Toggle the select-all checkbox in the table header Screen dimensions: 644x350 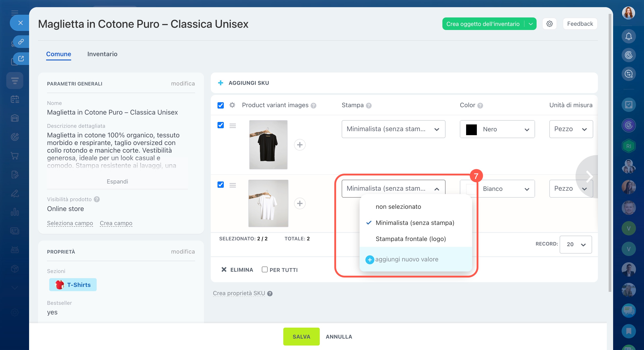(220, 105)
